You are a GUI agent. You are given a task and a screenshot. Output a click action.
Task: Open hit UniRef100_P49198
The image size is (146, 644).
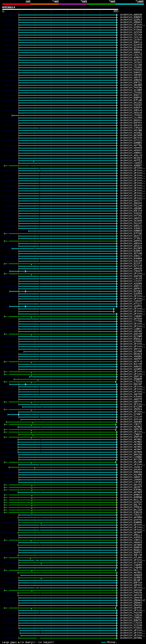point(131,70)
